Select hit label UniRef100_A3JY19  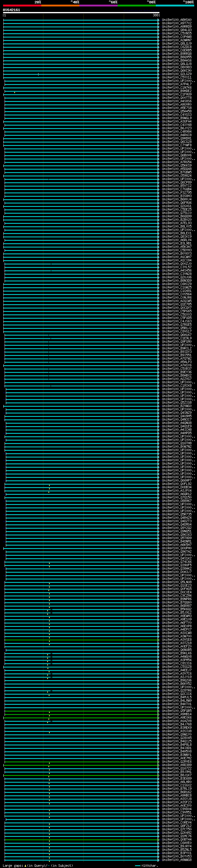pos(177,676)
